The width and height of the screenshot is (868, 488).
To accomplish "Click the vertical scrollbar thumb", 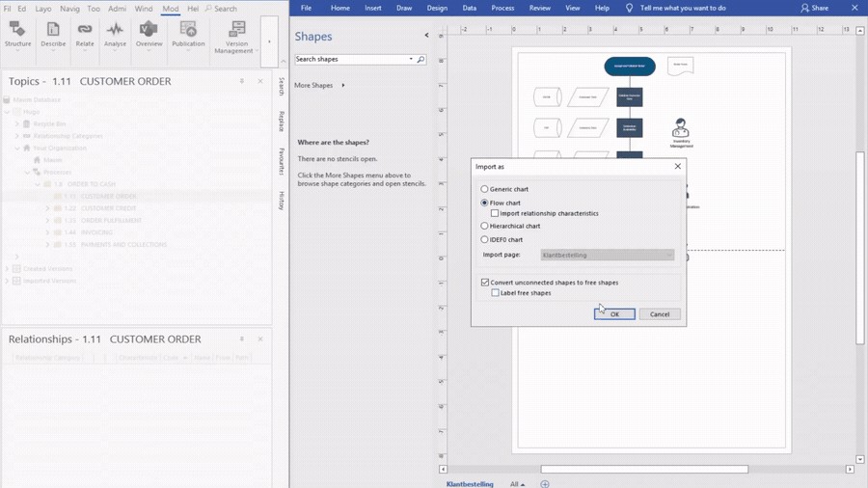I will 859,248.
